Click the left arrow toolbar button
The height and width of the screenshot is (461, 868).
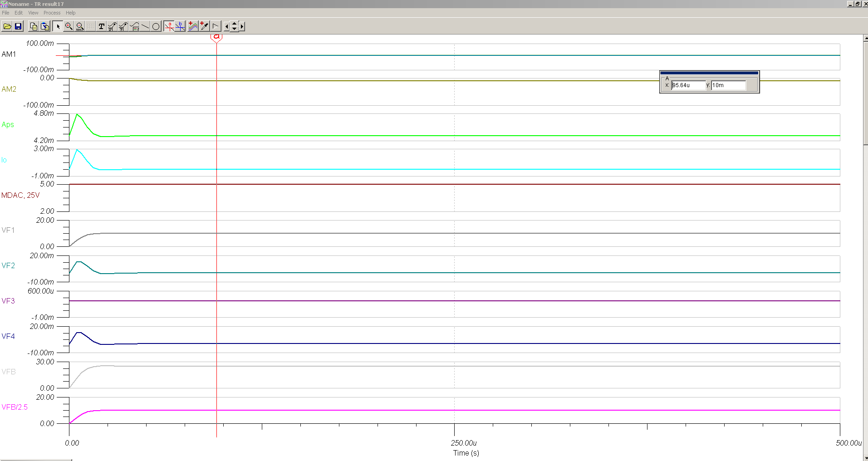click(227, 26)
